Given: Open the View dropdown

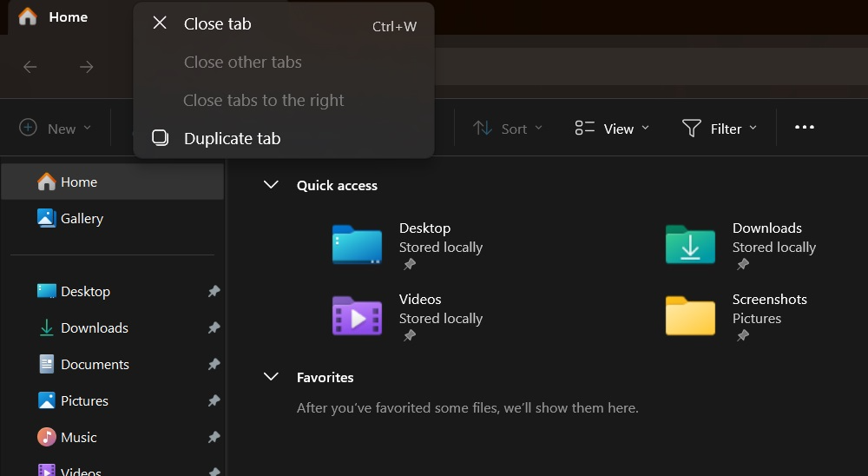Looking at the screenshot, I should pos(612,129).
